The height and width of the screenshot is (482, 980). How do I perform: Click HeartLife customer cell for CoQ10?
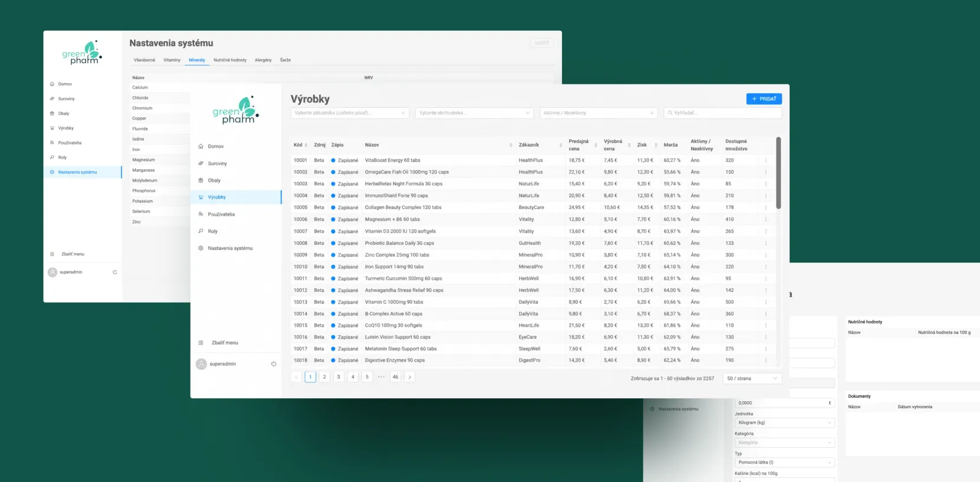tap(529, 326)
